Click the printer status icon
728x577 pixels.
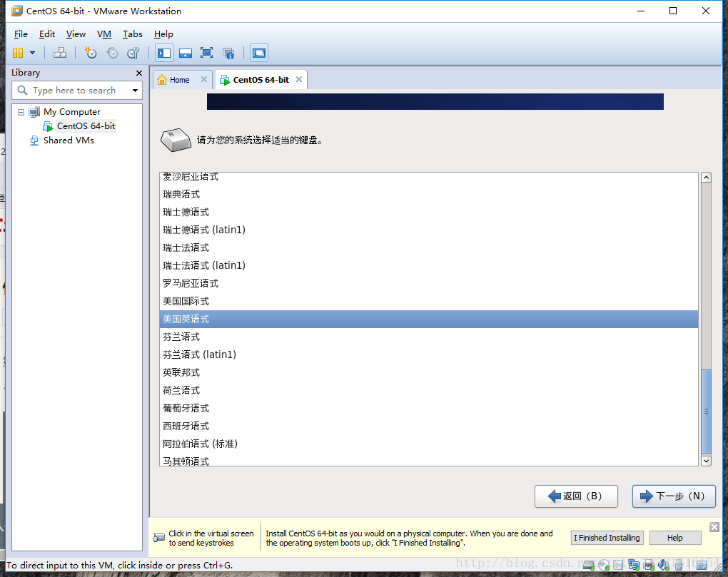(649, 564)
